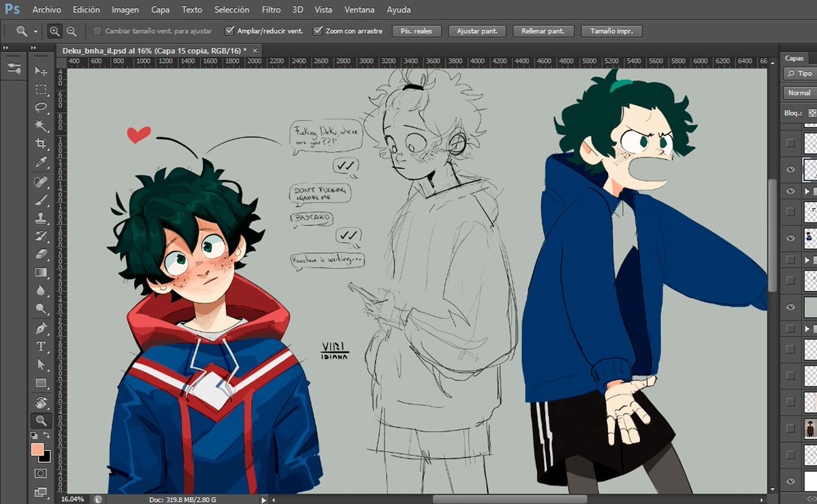
Task: Select the Lasso tool
Action: (41, 107)
